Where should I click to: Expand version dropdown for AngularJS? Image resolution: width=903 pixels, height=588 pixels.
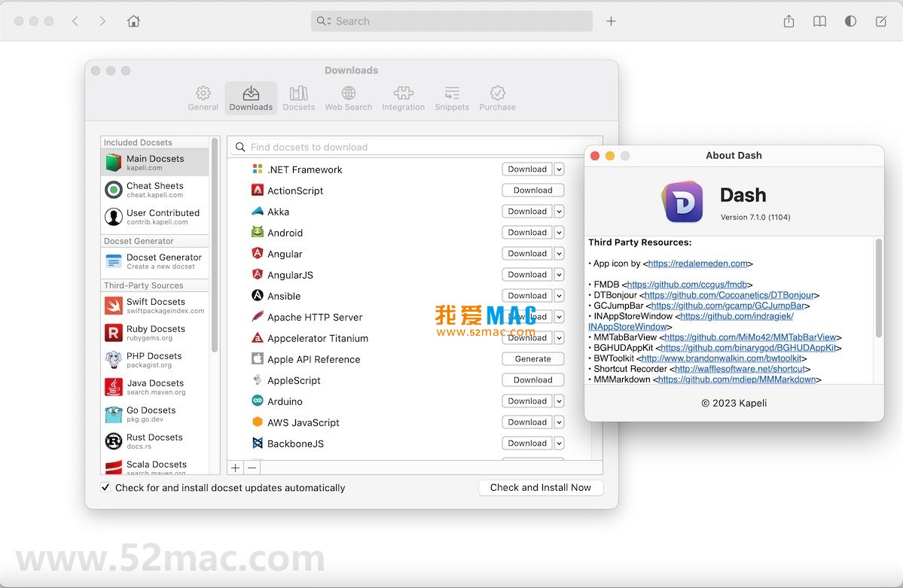(559, 275)
